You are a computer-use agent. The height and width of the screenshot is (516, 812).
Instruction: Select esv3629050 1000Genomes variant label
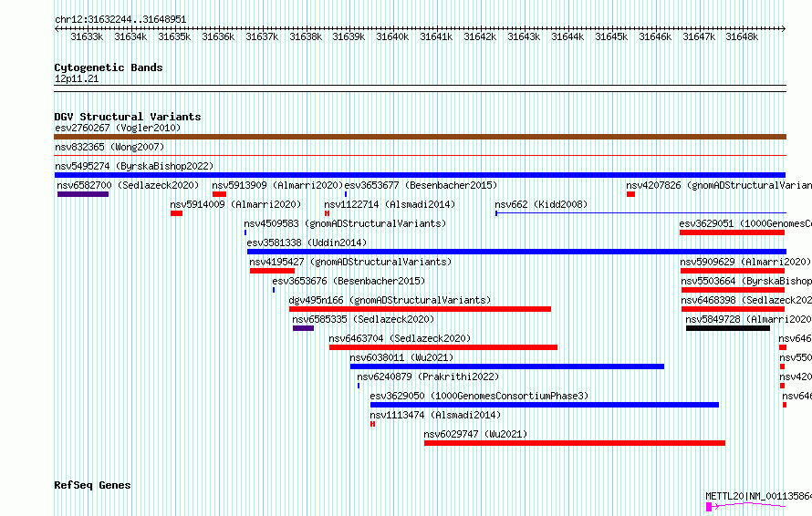click(x=479, y=396)
